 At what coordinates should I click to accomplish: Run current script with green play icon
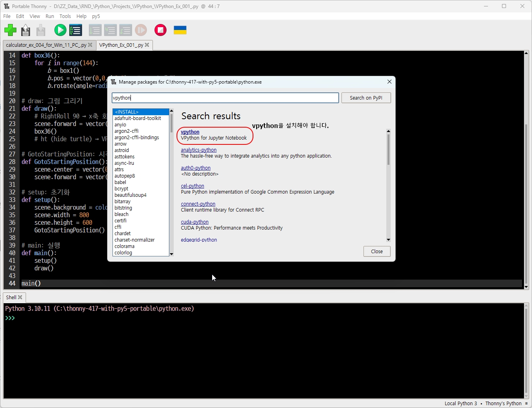(60, 30)
